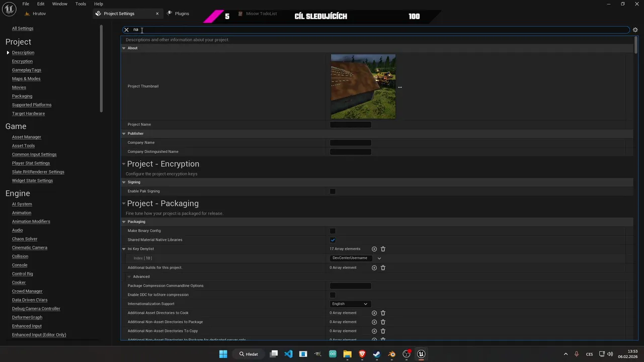Open Arduino IDE from the taskbar
Image resolution: width=644 pixels, height=362 pixels.
tap(333, 354)
